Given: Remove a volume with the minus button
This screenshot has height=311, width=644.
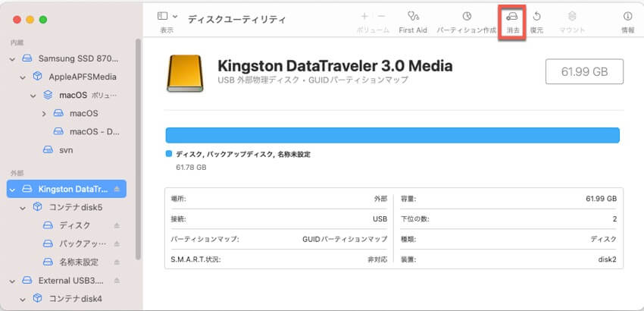Looking at the screenshot, I should click(382, 17).
